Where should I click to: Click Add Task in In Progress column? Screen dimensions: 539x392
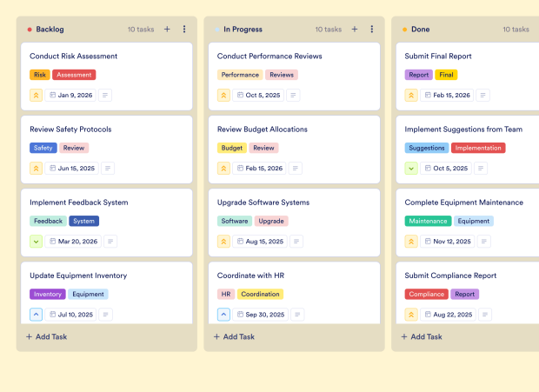[x=235, y=336]
